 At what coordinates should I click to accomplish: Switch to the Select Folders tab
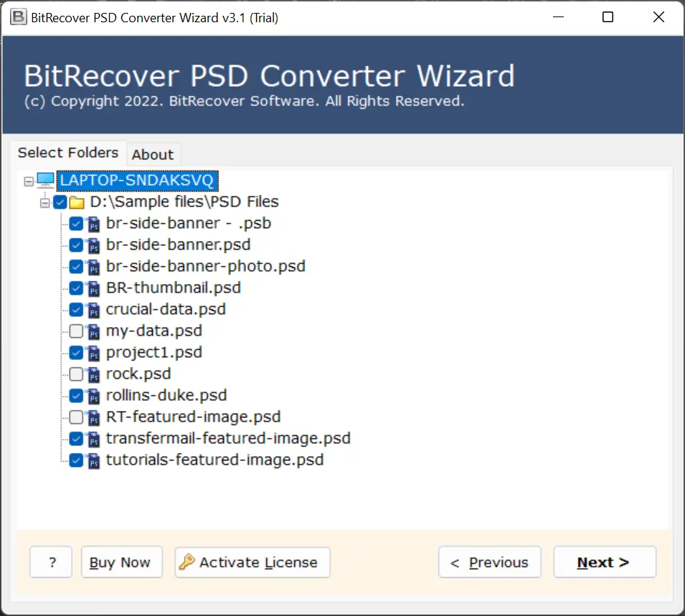(x=68, y=153)
